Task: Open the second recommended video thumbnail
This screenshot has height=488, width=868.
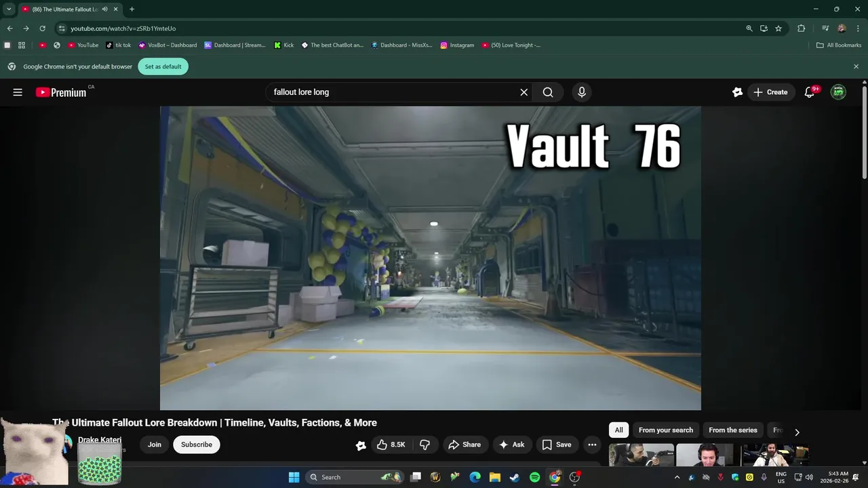Action: [705, 455]
